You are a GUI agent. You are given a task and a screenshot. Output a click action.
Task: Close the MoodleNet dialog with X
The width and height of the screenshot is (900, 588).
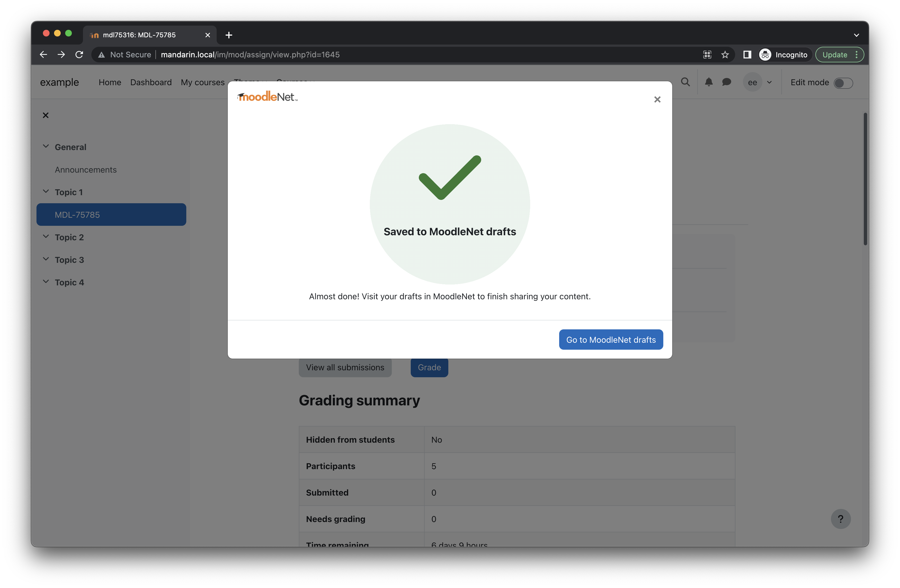[657, 99]
